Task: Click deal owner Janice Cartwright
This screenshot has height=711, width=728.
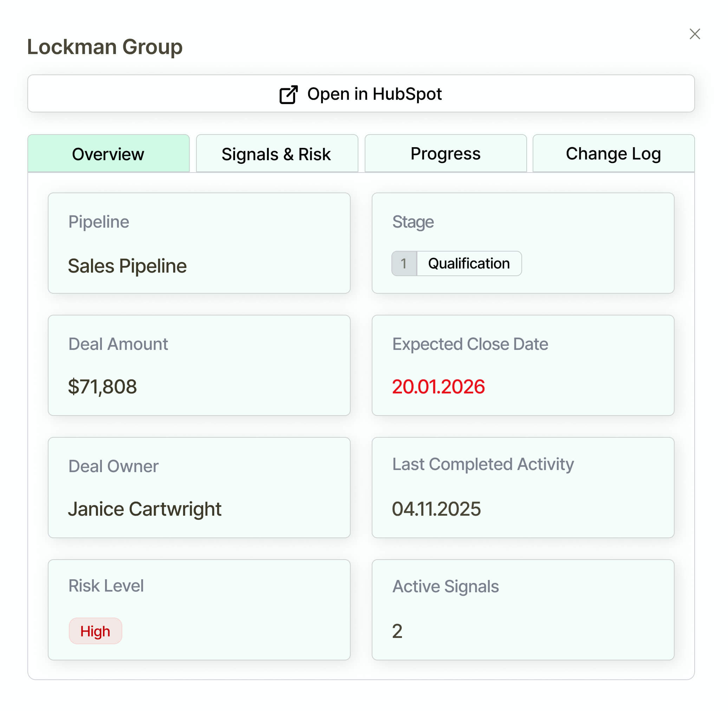Action: 144,509
